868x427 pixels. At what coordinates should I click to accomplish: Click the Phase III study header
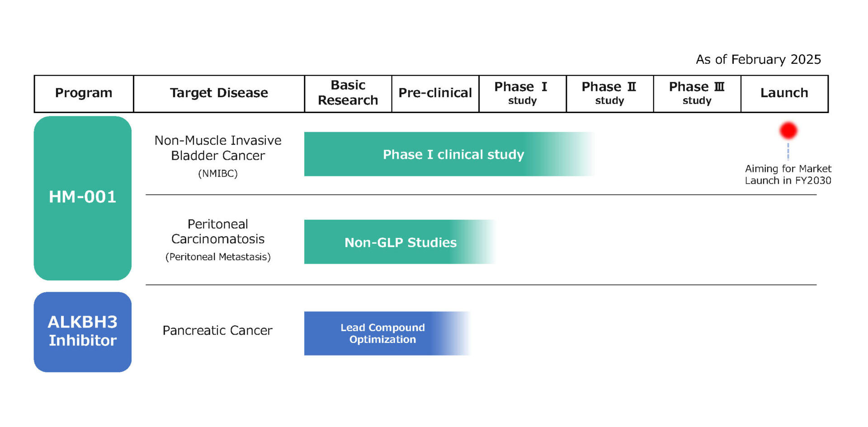697,93
